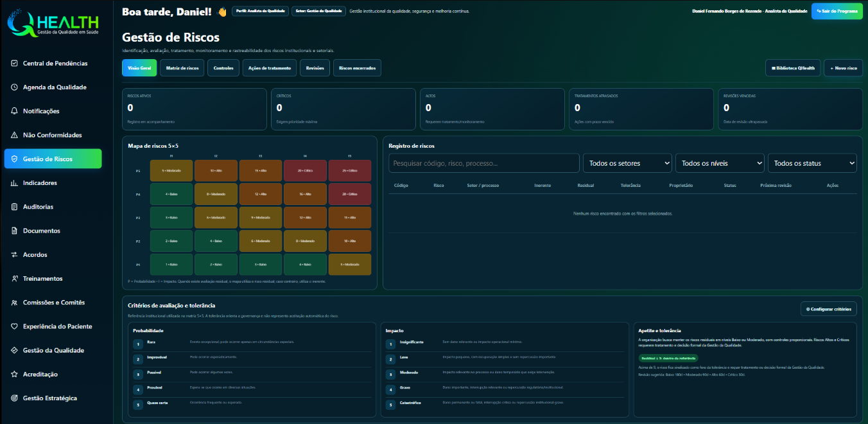This screenshot has width=868, height=424.
Task: Click the Riscos ativos summary card
Action: [x=195, y=109]
